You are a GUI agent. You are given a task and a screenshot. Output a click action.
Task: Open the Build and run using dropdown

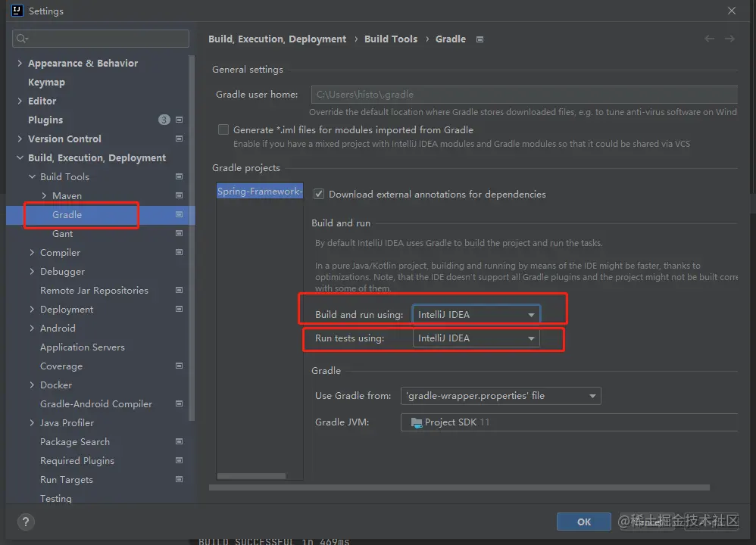tap(476, 315)
